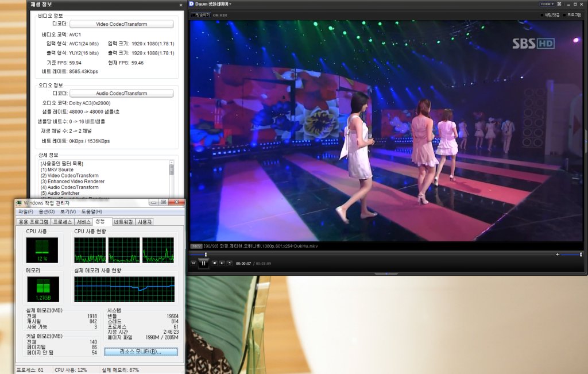Screen dimensions: 588x374
Task: Pause playback in Daum PotPlayer
Action: (203, 263)
